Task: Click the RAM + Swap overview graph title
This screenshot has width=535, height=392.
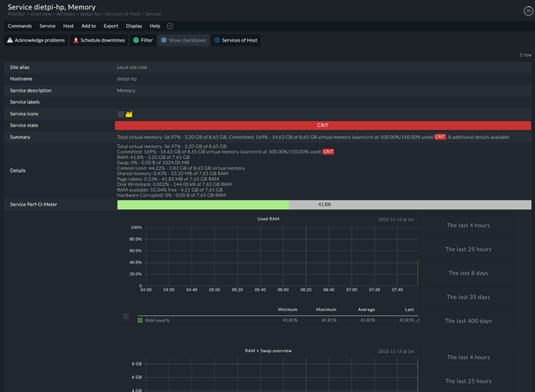Action: coord(268,350)
